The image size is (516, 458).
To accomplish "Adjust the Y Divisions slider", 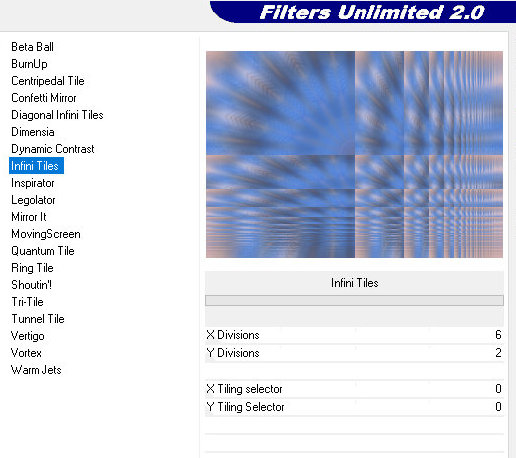I will pos(354,353).
